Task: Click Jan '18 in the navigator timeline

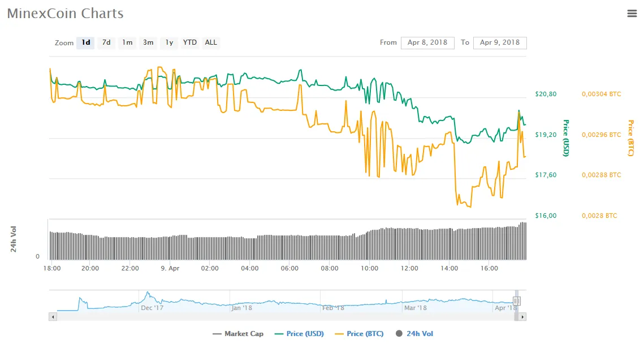Action: click(242, 308)
